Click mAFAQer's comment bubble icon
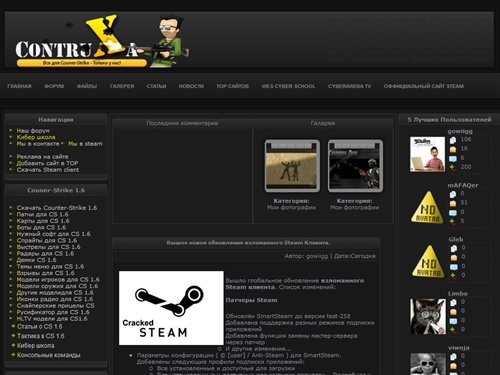The height and width of the screenshot is (375, 500). coord(453,212)
